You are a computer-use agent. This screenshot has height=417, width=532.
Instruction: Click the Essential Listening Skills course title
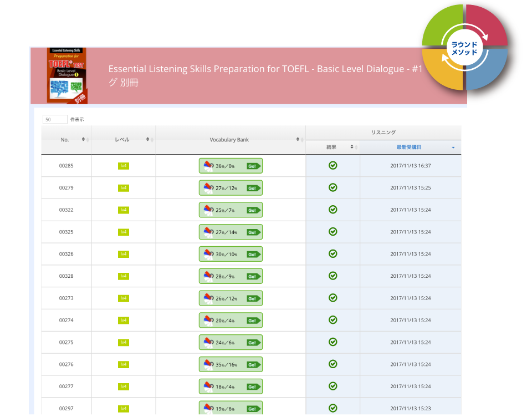click(x=265, y=75)
